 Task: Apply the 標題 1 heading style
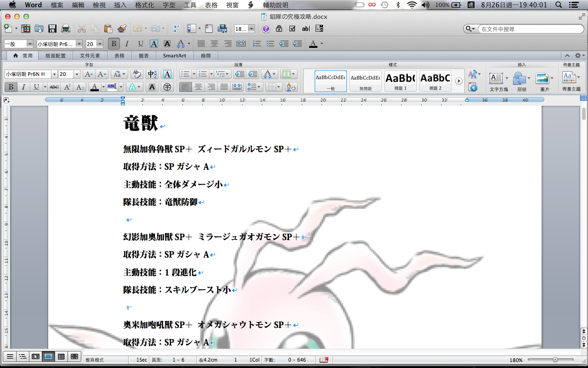coord(400,81)
